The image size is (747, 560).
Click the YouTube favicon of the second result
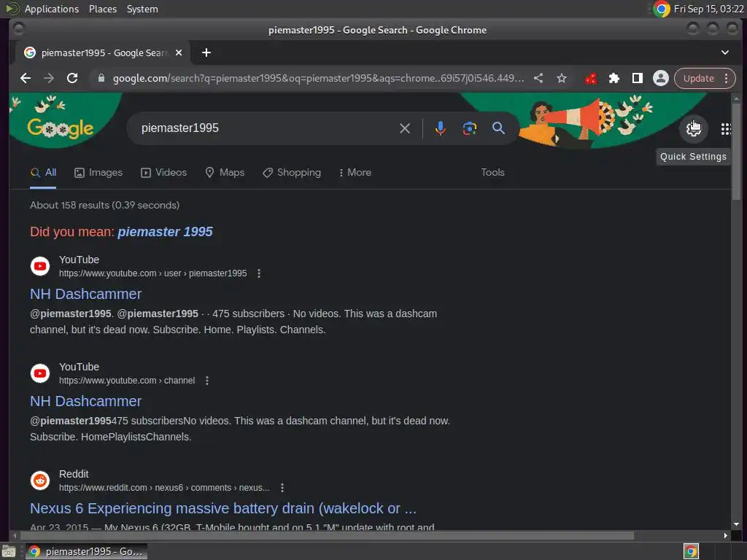[40, 373]
